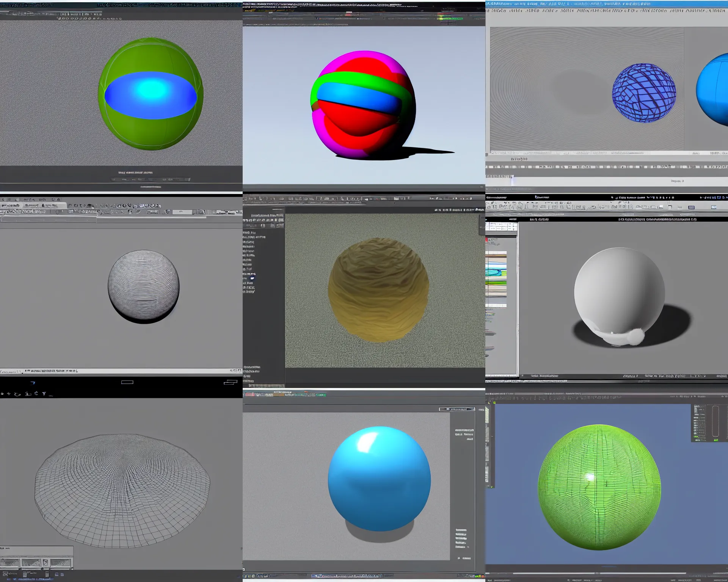Click the rotate arrows icon above the wireframe disc
This screenshot has width=728, height=582.
[x=17, y=394]
